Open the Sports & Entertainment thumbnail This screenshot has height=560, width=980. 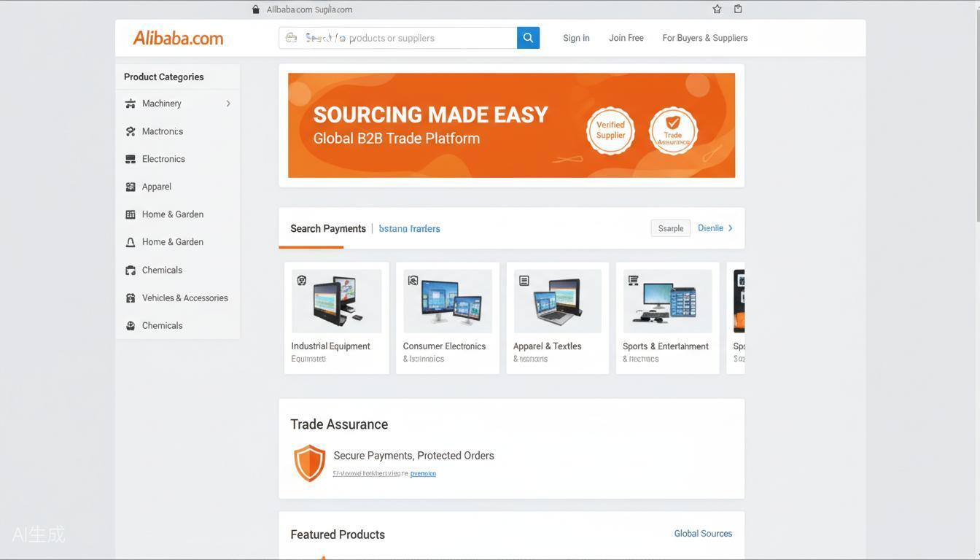(667, 301)
